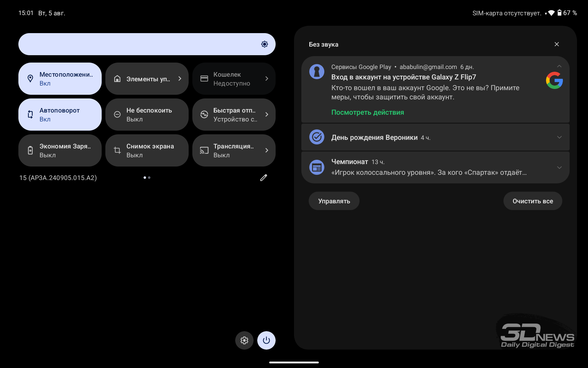The height and width of the screenshot is (368, 588).
Task: Expand Элементы управления tile chevron
Action: click(180, 79)
